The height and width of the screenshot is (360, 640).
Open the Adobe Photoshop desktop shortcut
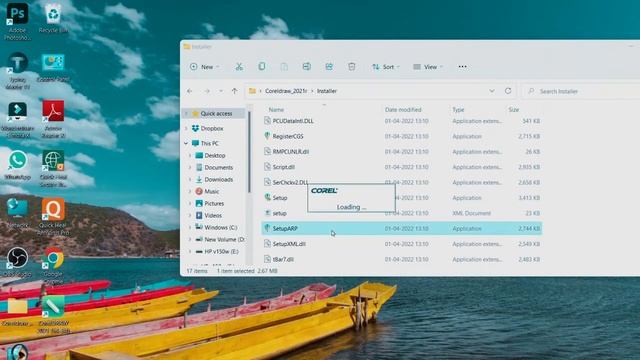(18, 21)
